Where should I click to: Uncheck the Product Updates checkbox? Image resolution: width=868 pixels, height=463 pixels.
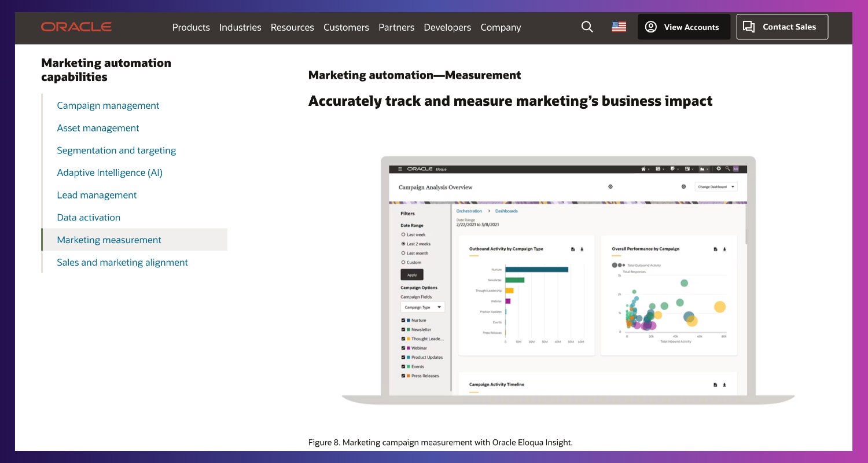click(403, 357)
